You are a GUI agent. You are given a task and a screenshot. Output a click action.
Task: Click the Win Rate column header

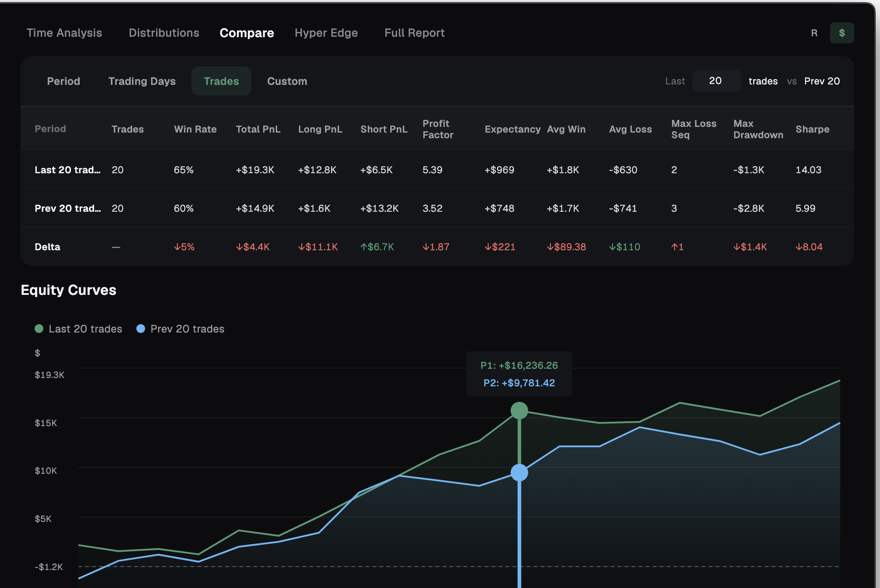[195, 129]
